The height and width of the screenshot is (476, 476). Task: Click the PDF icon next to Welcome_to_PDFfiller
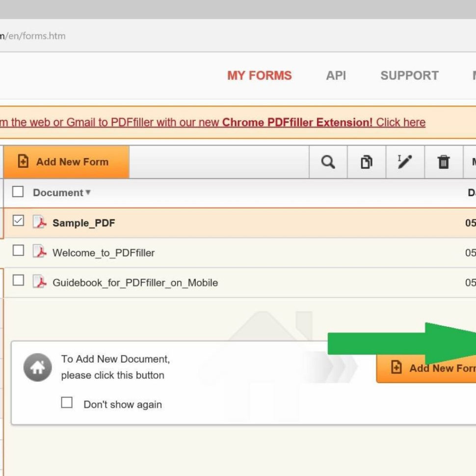(40, 252)
